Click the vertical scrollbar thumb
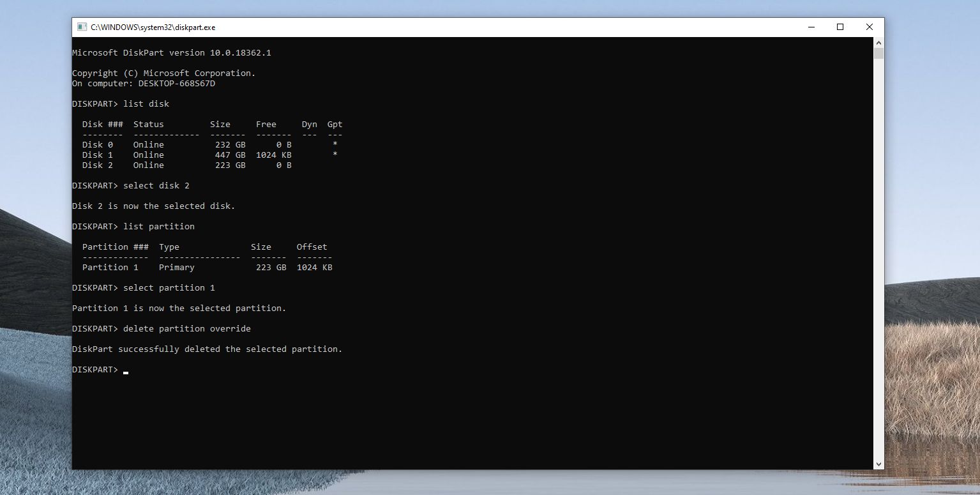The height and width of the screenshot is (495, 980). click(878, 54)
